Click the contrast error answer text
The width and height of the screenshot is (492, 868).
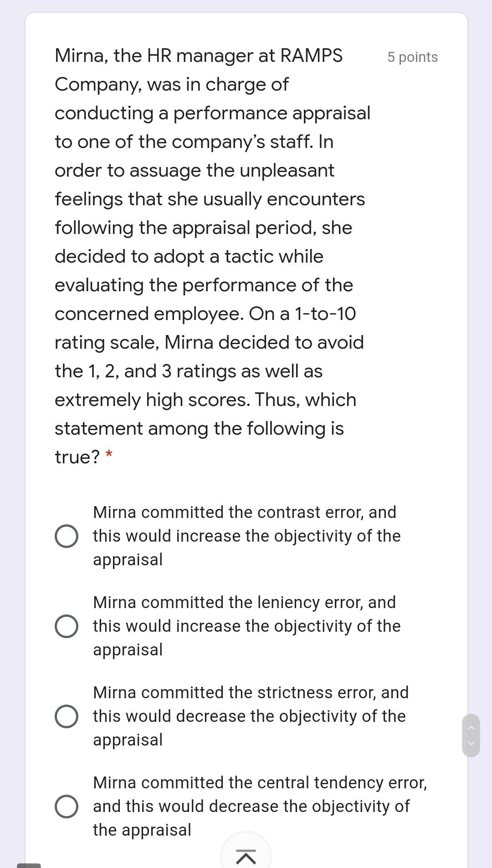246,536
